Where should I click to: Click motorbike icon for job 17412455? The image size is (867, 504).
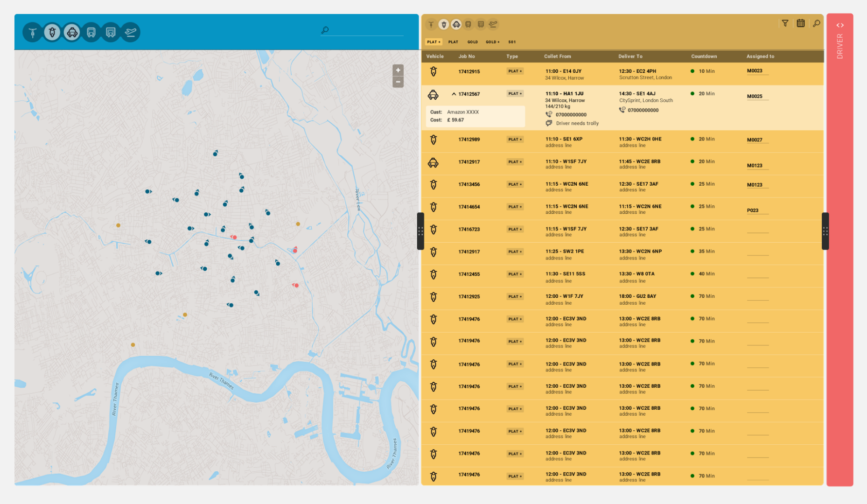(x=433, y=274)
